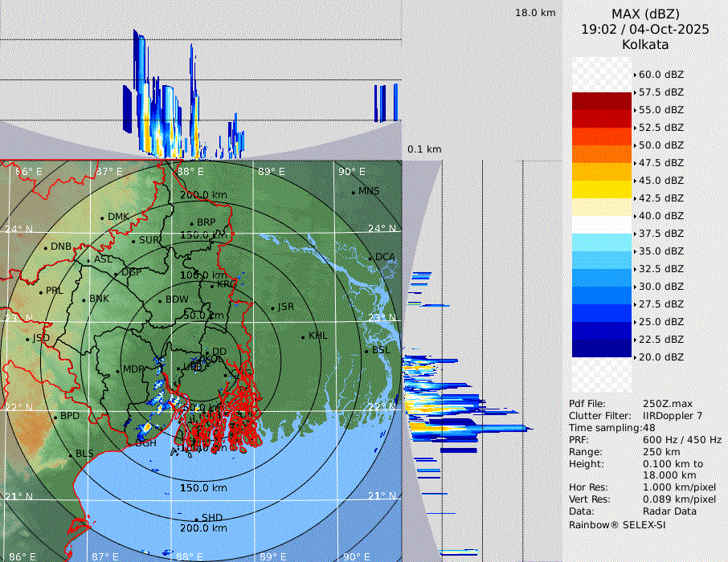Click the DCA station dot
Screen dimensions: 728x562
(370, 258)
